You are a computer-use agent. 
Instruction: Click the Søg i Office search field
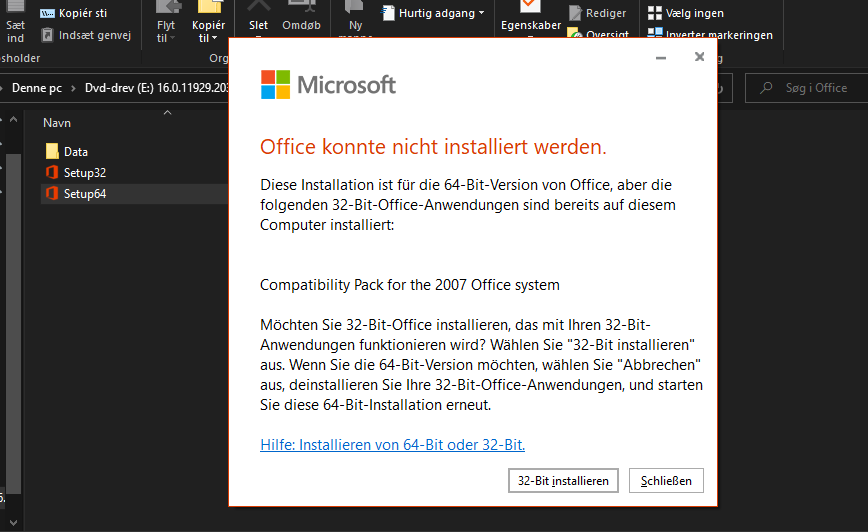807,88
